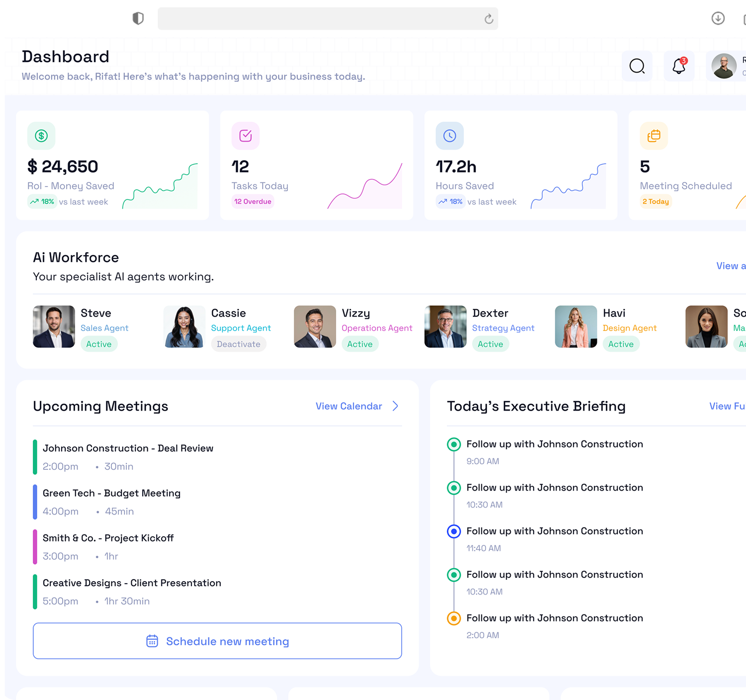Click the calendar icon on Meeting Scheduled card
Image resolution: width=746 pixels, height=700 pixels.
pos(654,136)
